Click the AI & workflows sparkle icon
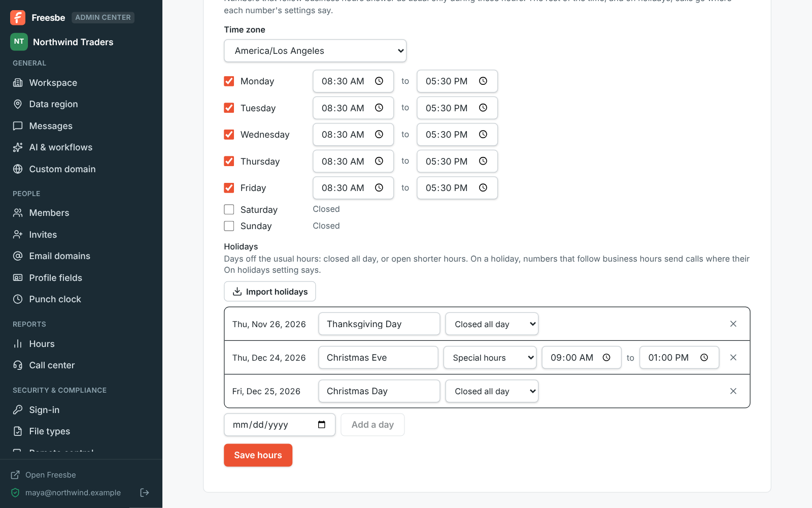This screenshot has width=812, height=508. pos(18,147)
